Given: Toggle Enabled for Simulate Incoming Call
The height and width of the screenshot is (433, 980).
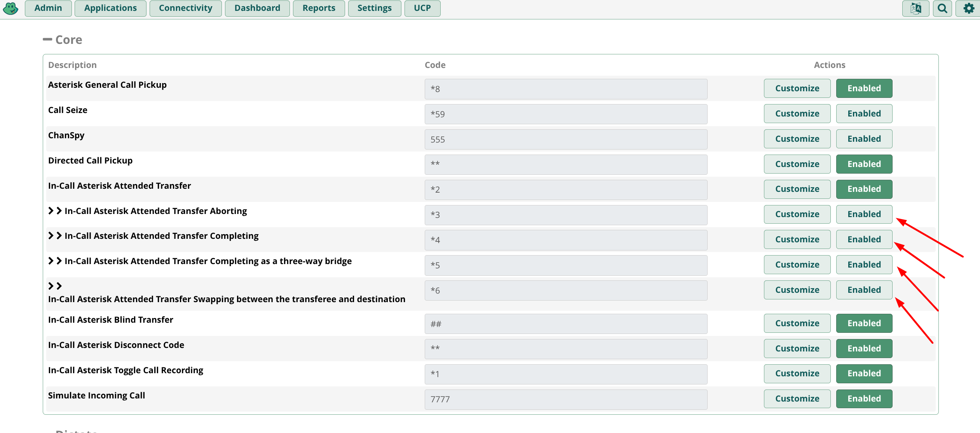Looking at the screenshot, I should point(864,399).
